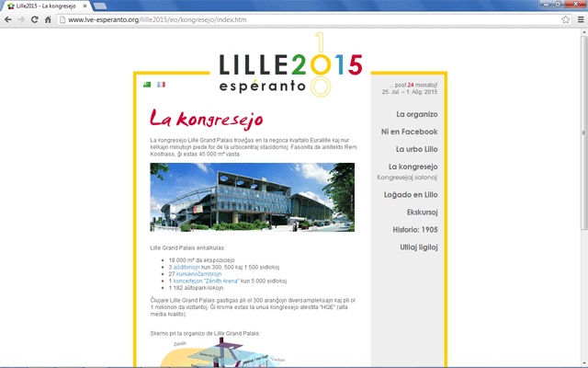Screen dimensions: 588x368
Task: Click the scrollbar up arrow
Action: (x=584, y=33)
